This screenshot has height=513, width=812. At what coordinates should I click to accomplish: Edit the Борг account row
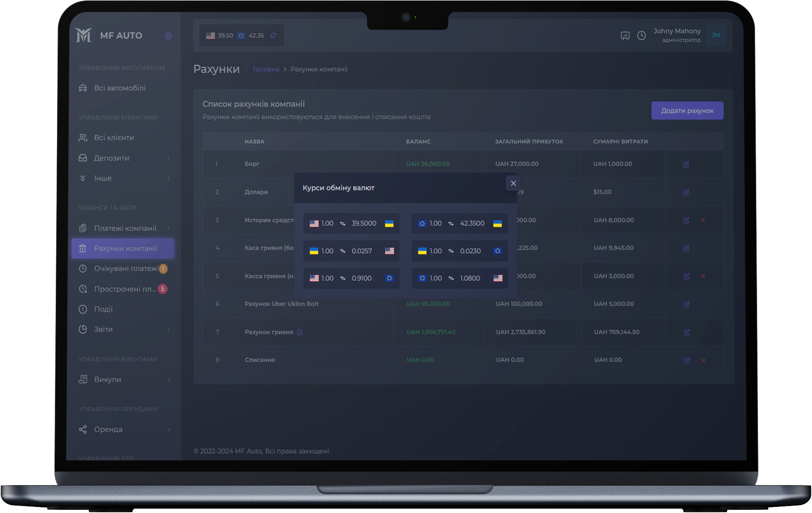click(x=686, y=164)
